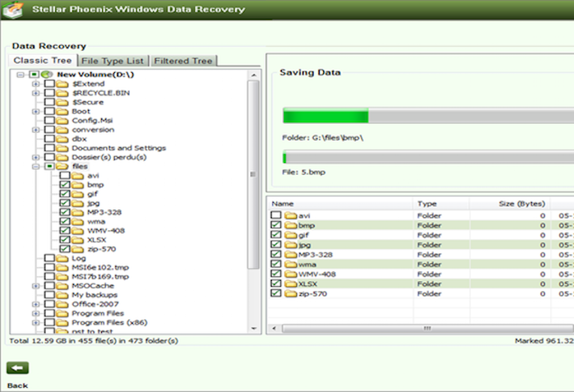
Task: Sort by the Size (Bytes) column header
Action: 510,204
